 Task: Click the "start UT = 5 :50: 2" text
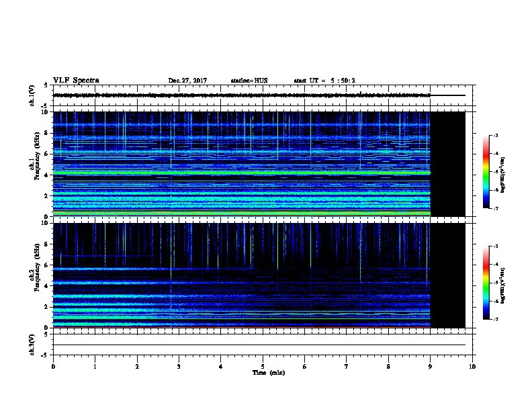pyautogui.click(x=324, y=81)
